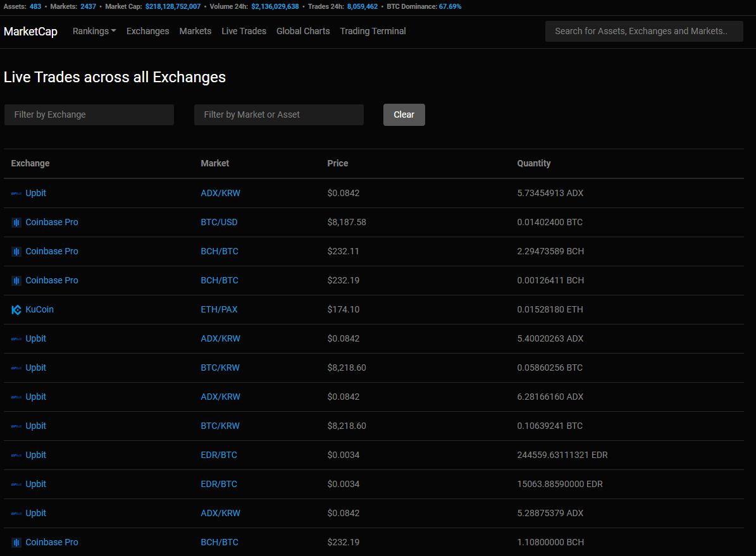Open Global Charts page

(x=303, y=31)
